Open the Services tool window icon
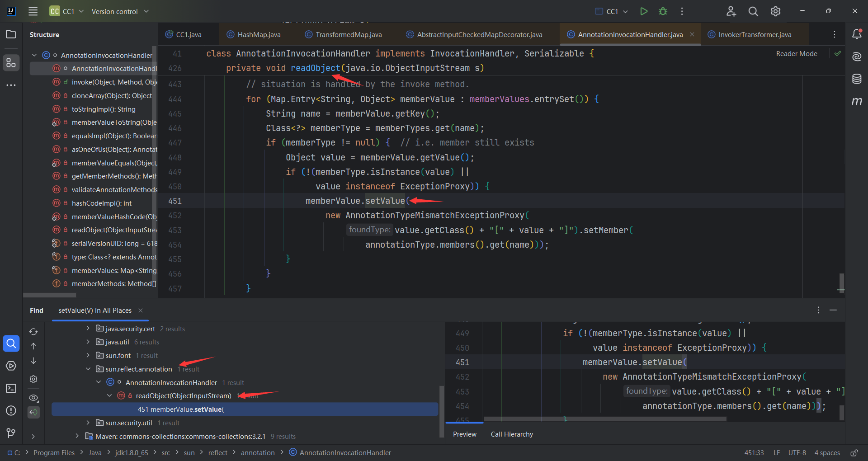The width and height of the screenshot is (868, 461). pos(11,366)
